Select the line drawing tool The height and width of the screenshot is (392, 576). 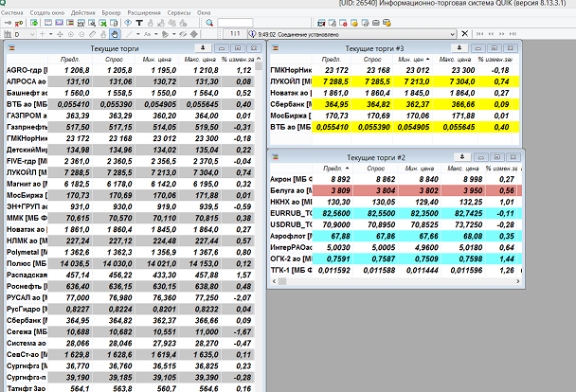point(129,34)
